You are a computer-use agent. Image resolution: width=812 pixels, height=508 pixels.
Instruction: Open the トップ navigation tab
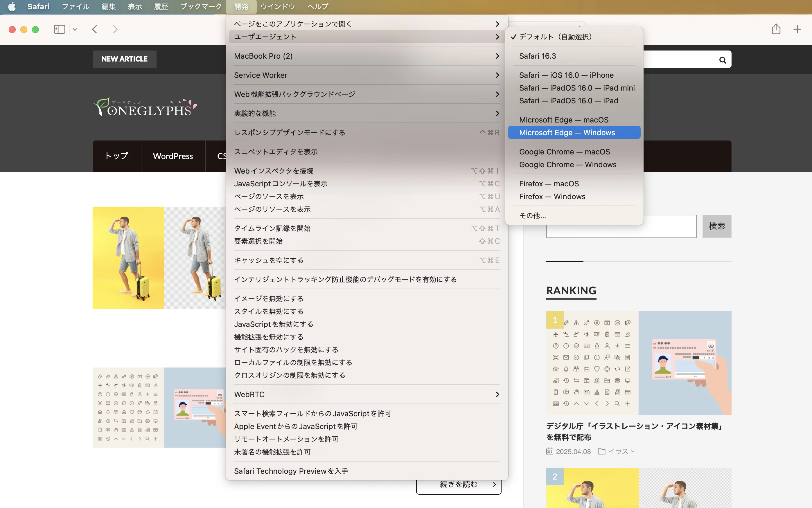click(x=117, y=156)
